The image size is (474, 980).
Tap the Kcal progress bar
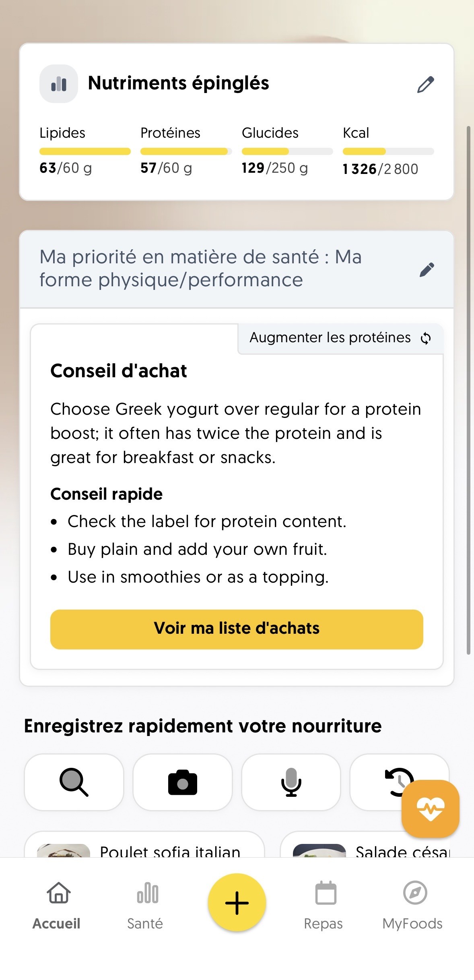point(388,151)
